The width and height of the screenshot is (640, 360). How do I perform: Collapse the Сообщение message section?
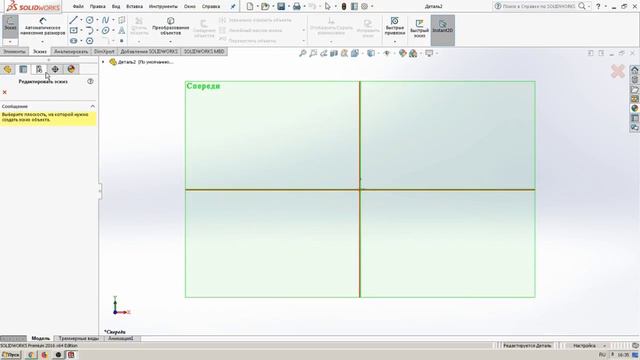[93, 106]
